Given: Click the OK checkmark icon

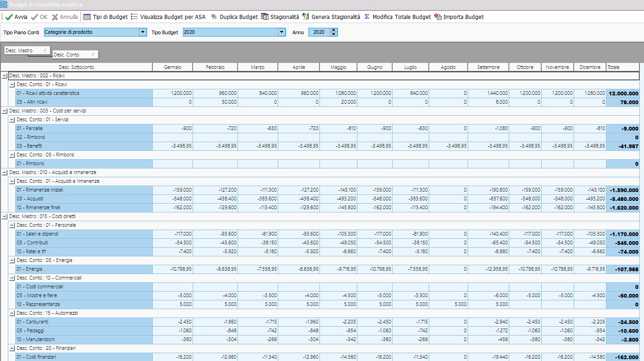Looking at the screenshot, I should [x=34, y=17].
